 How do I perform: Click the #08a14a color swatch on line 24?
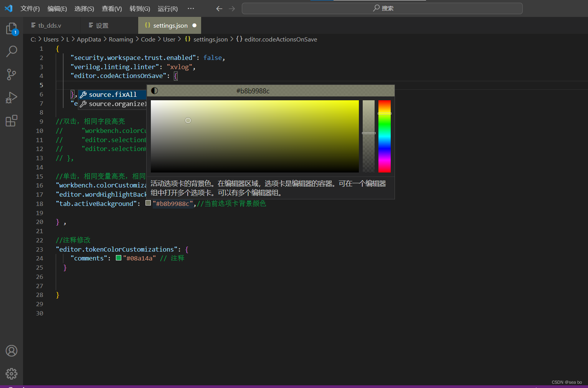(119, 258)
